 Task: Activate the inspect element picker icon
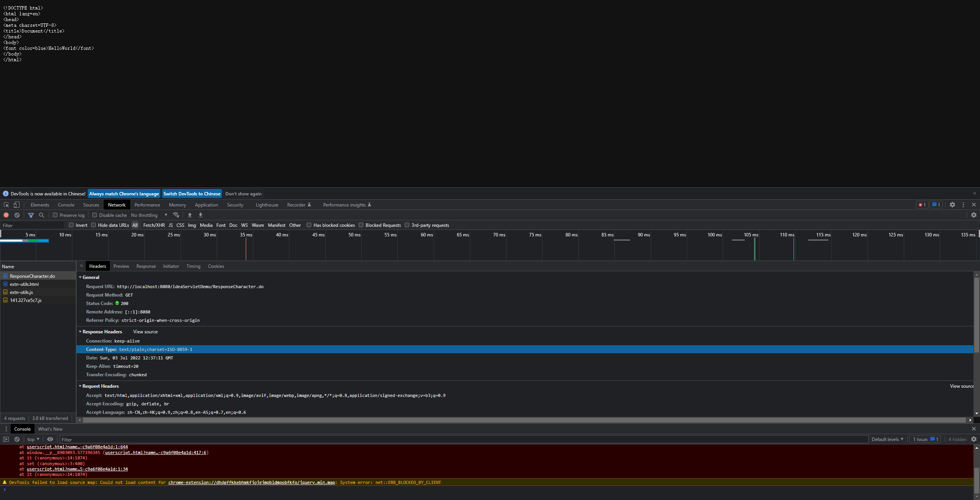[x=6, y=205]
